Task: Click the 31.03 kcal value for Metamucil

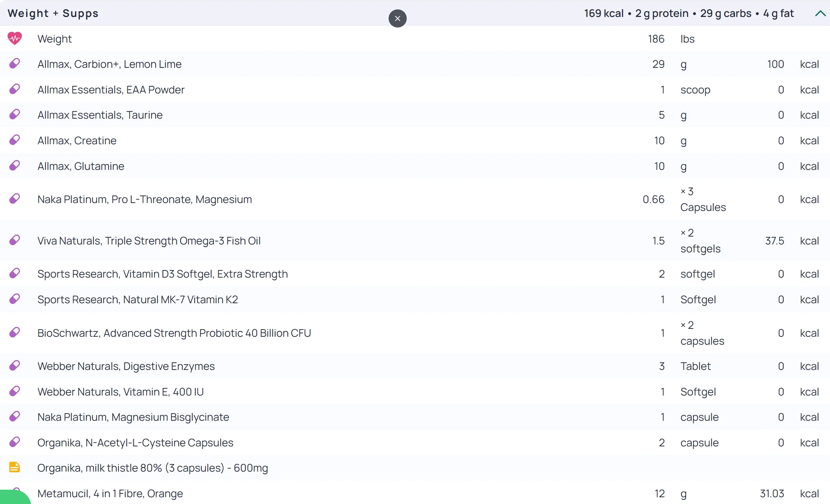Action: [772, 493]
